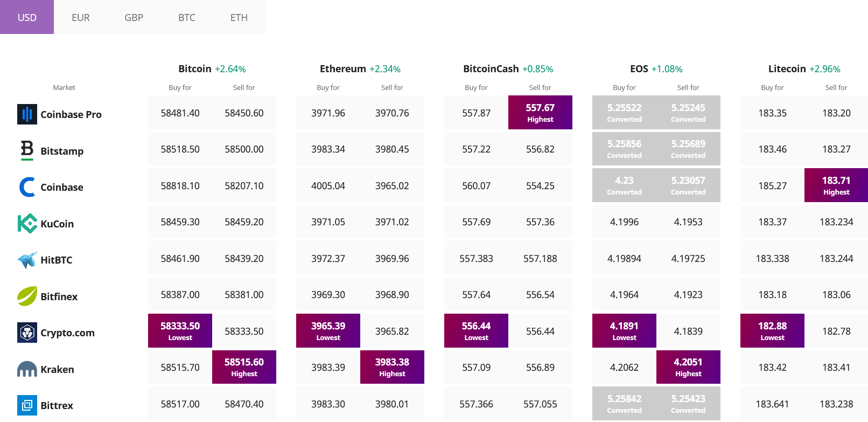Click EOS Highest sell price 4.2051
Image resolution: width=868 pixels, height=422 pixels.
(x=688, y=367)
